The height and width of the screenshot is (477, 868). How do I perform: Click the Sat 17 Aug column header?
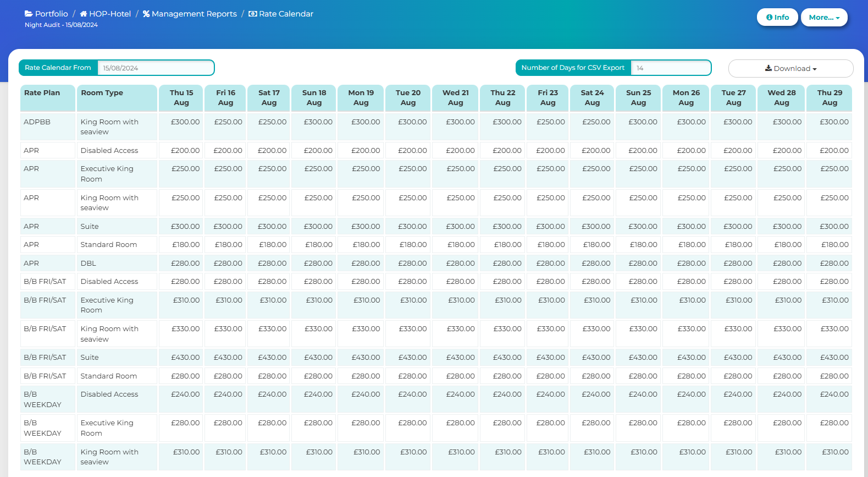click(269, 98)
